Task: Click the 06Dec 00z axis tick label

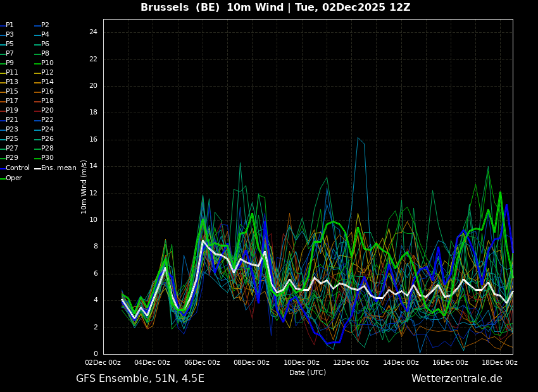Action: [203, 362]
